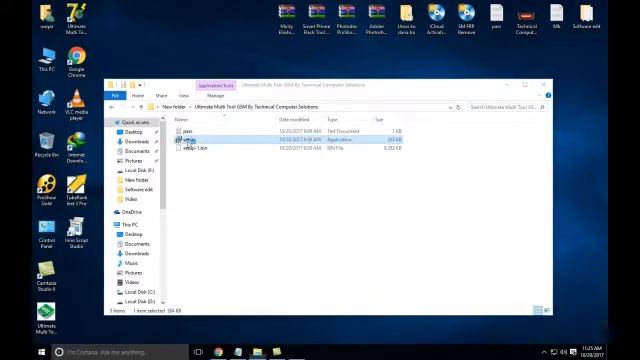Screen dimensions: 640x360
Task: Open the Smart Phone Flash Tool archive icon
Action: (316, 19)
